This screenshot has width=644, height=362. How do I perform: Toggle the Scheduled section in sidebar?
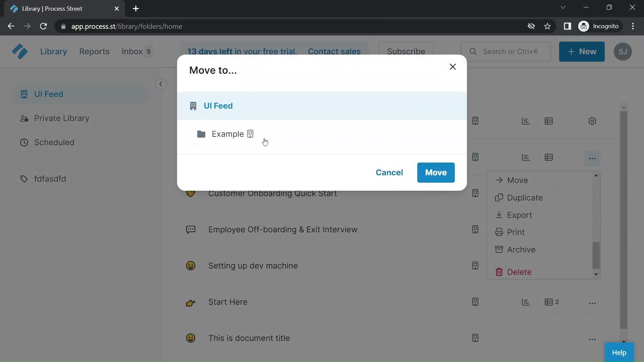click(x=54, y=142)
